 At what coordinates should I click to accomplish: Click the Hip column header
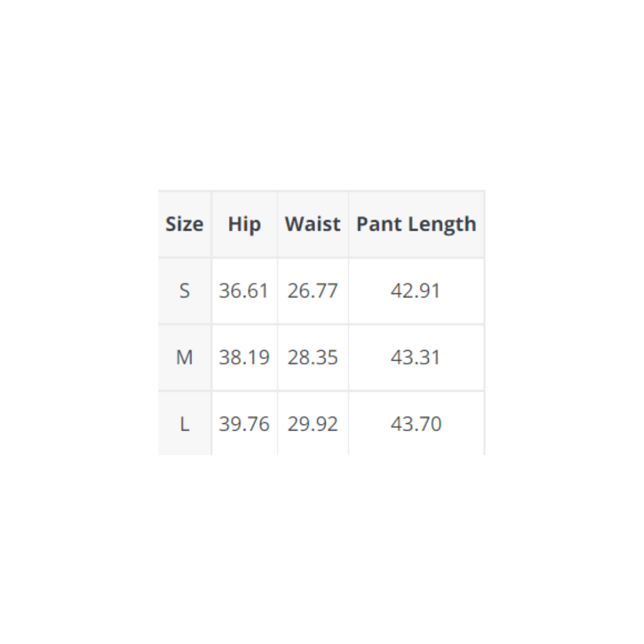click(x=244, y=224)
